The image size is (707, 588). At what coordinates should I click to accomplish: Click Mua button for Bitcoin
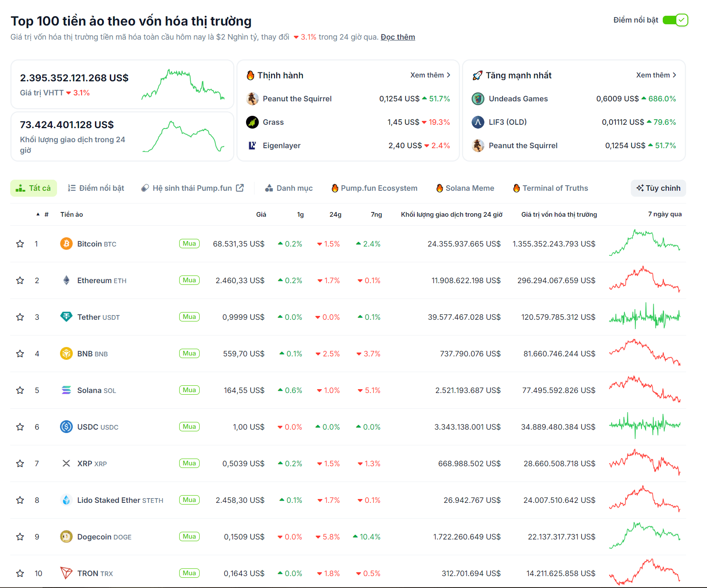point(189,244)
